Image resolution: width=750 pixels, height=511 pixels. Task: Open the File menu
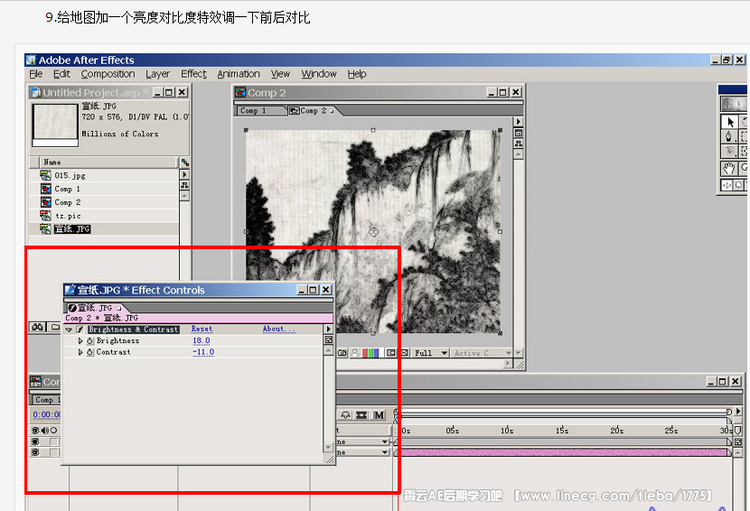pos(36,74)
